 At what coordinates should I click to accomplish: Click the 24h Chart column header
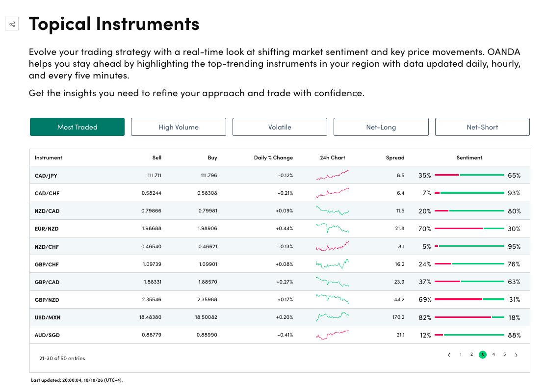(x=333, y=157)
